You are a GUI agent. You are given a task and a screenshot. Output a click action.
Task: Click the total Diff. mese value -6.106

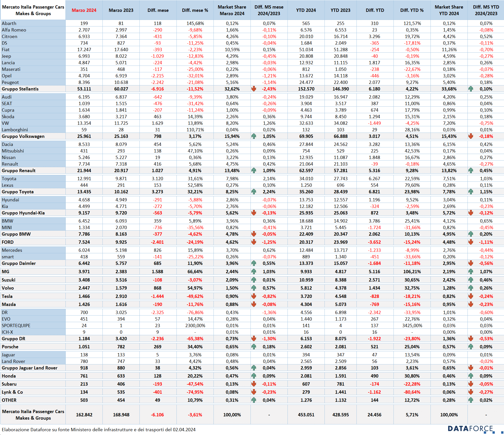[x=158, y=415]
